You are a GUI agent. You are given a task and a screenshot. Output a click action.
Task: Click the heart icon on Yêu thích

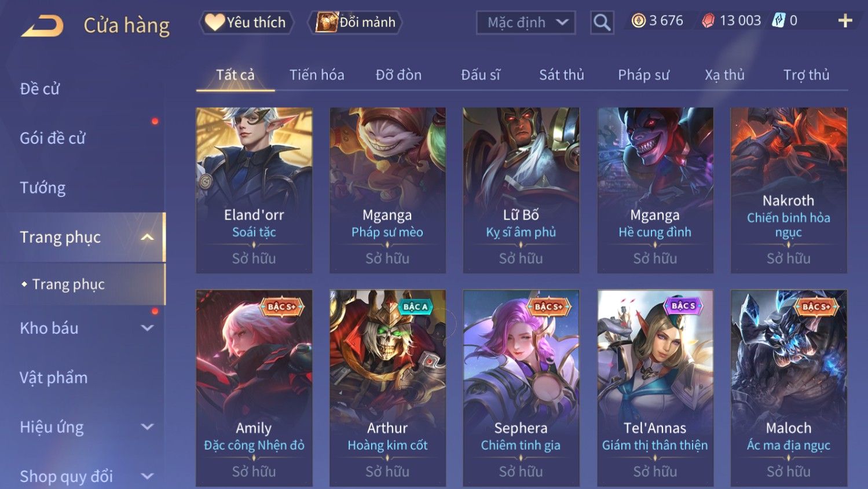coord(214,23)
